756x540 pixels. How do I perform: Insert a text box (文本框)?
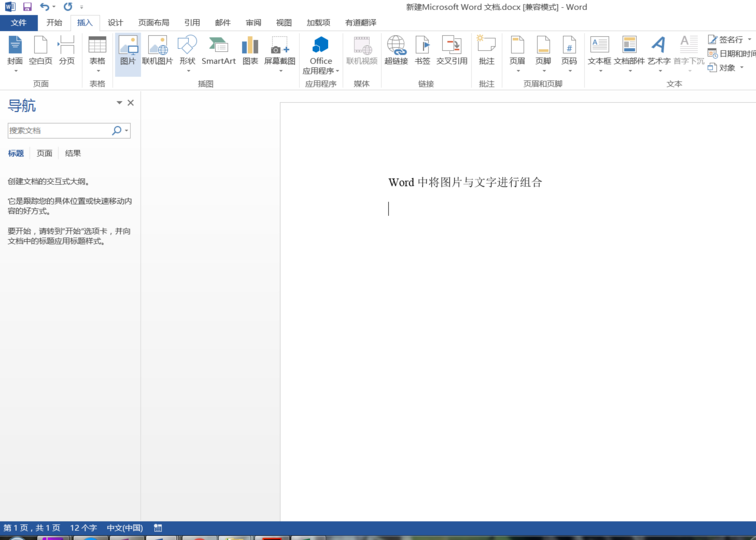pyautogui.click(x=599, y=54)
